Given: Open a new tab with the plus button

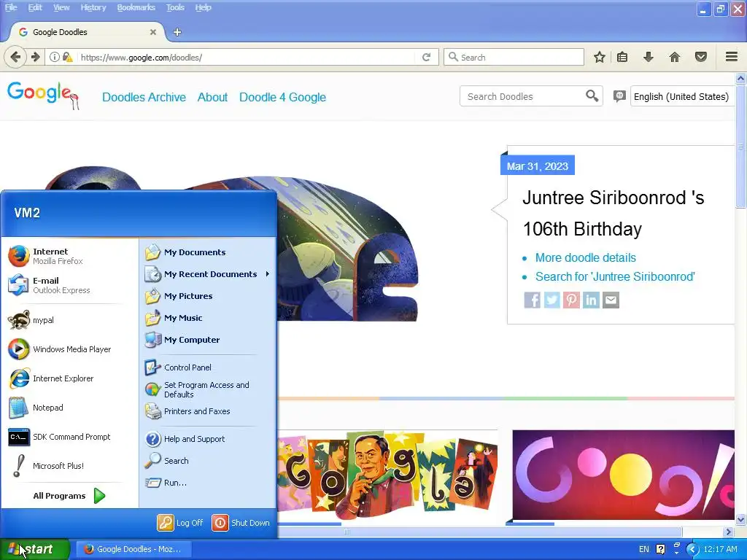Looking at the screenshot, I should coord(177,32).
